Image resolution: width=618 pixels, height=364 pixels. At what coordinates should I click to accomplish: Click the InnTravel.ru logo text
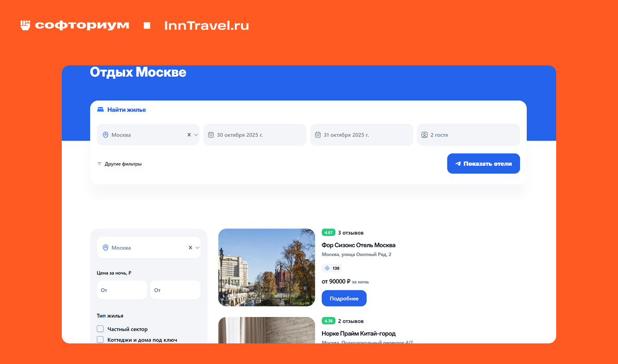[x=206, y=24]
